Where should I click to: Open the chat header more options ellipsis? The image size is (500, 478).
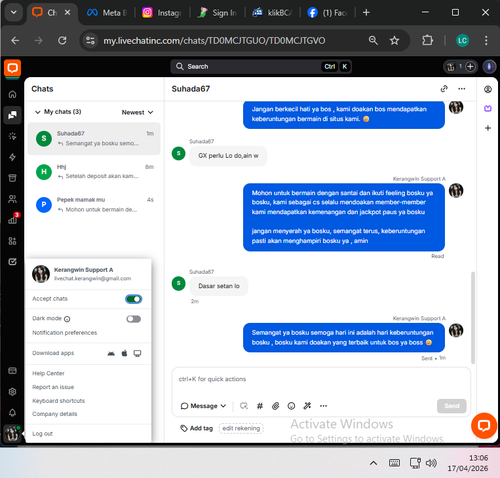coord(462,89)
